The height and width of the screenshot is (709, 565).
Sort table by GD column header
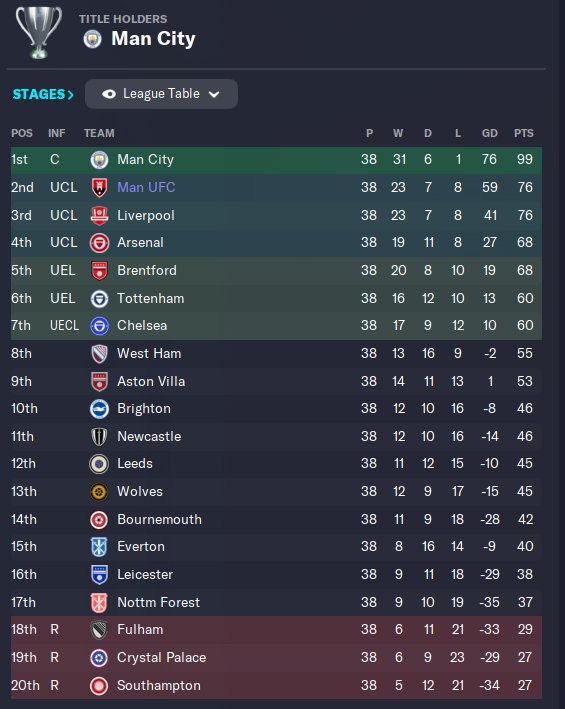490,133
